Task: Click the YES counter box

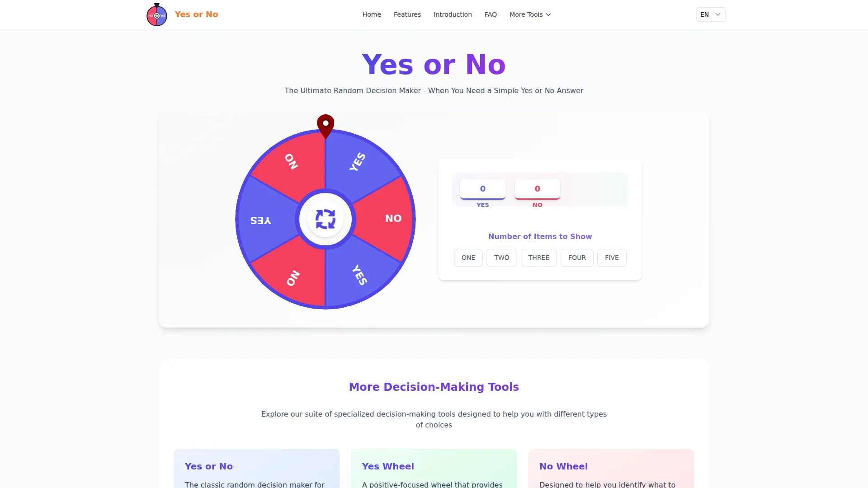Action: pyautogui.click(x=482, y=189)
